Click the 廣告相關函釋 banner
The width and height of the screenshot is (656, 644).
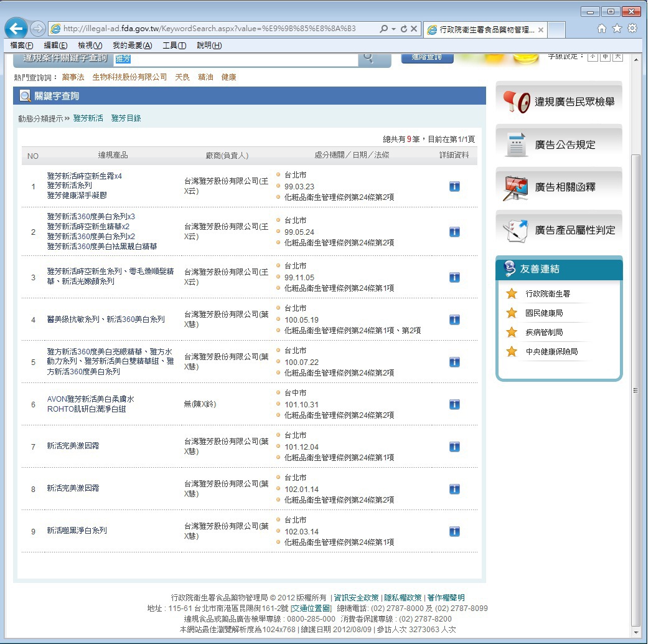click(559, 187)
